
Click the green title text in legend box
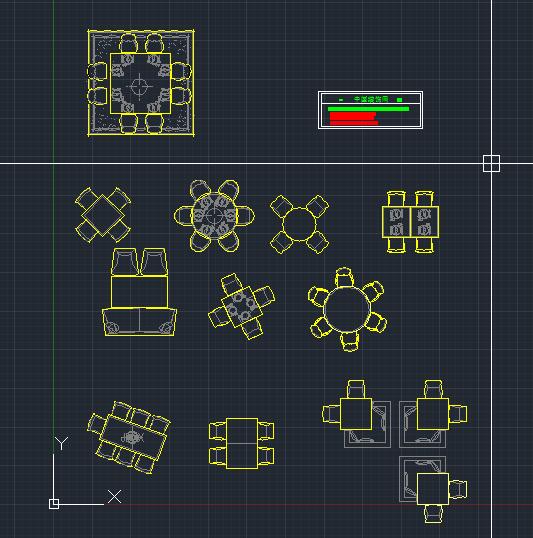371,99
